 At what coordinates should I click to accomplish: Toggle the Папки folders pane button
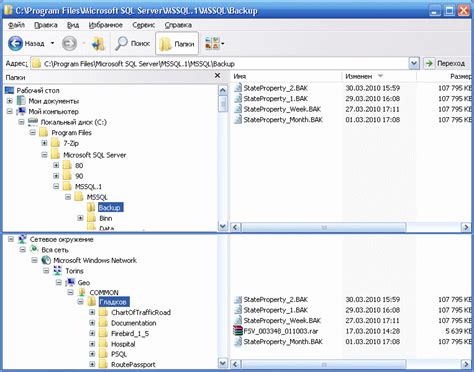[x=177, y=43]
